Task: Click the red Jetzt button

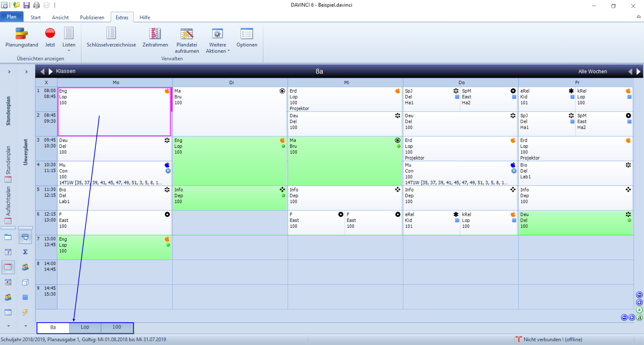Action: pyautogui.click(x=50, y=38)
